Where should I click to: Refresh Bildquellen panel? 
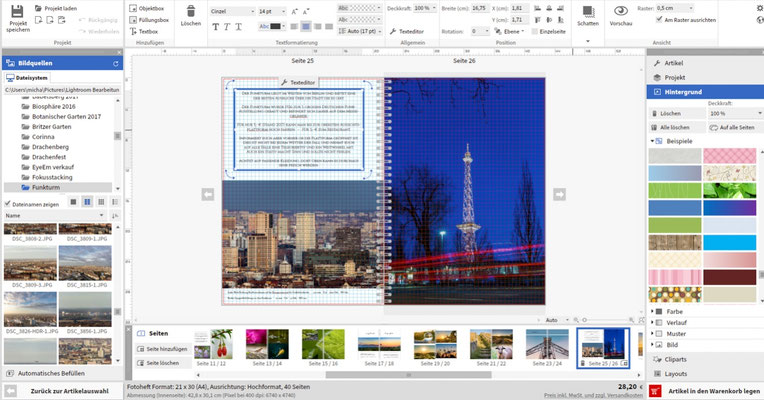115,63
